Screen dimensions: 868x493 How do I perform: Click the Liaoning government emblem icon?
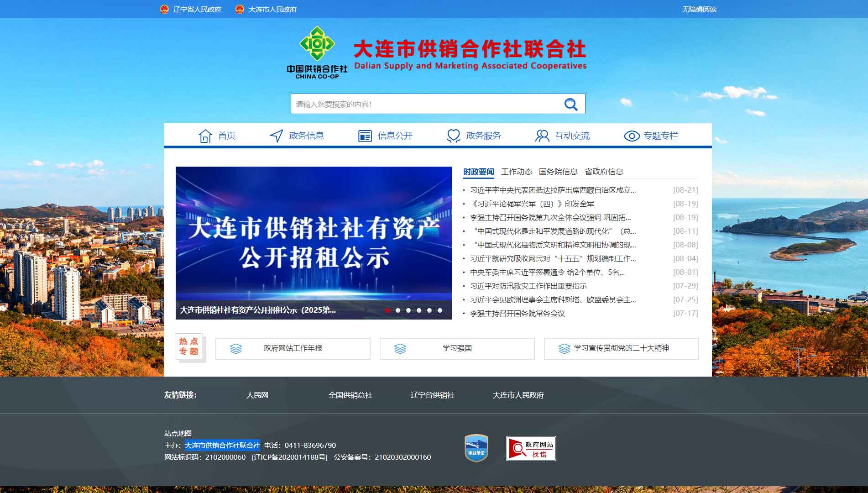coord(164,9)
